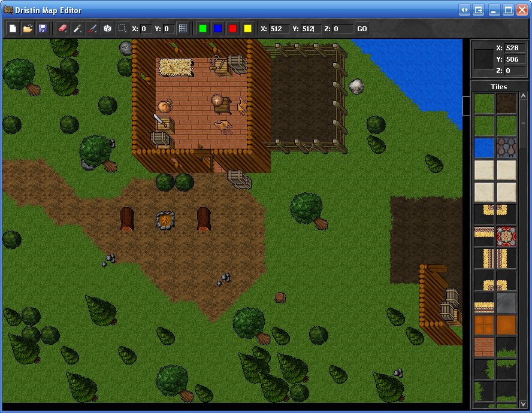Pick the eyedropper tool
The height and width of the screenshot is (413, 532).
pos(77,29)
